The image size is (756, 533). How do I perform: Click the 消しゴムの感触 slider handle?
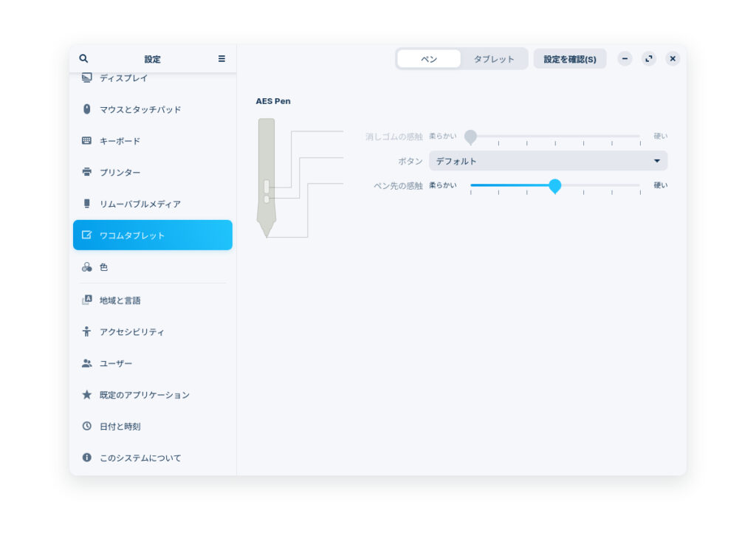coord(470,137)
